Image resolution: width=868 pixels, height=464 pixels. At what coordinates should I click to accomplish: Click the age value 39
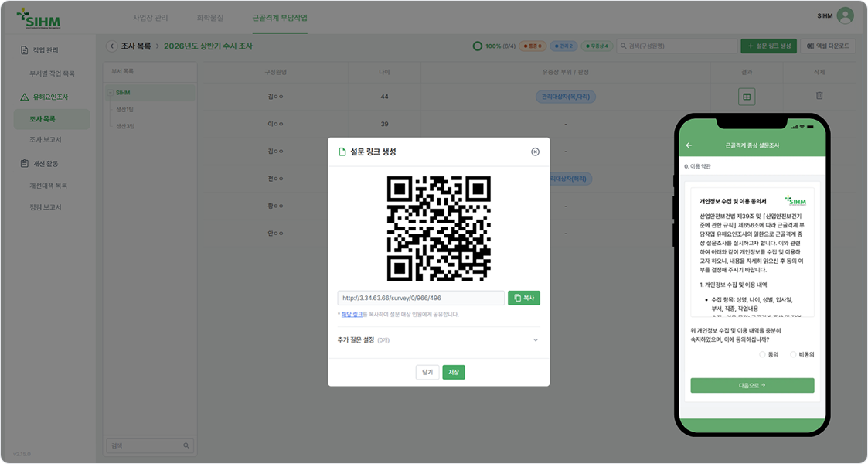point(384,124)
